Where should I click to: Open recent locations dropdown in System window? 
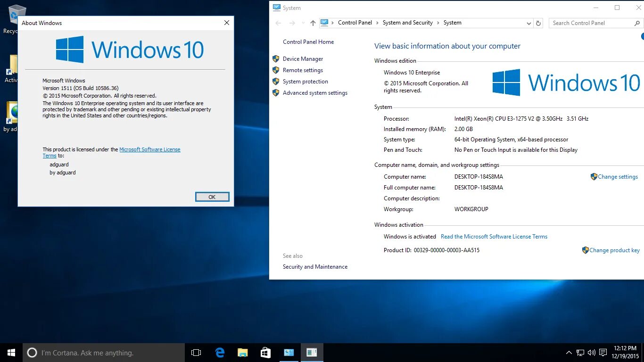pyautogui.click(x=302, y=23)
